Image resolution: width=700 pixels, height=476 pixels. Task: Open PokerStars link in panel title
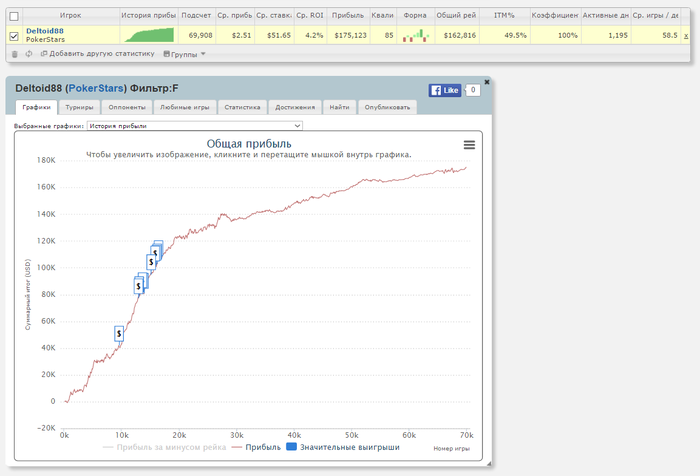pyautogui.click(x=96, y=88)
